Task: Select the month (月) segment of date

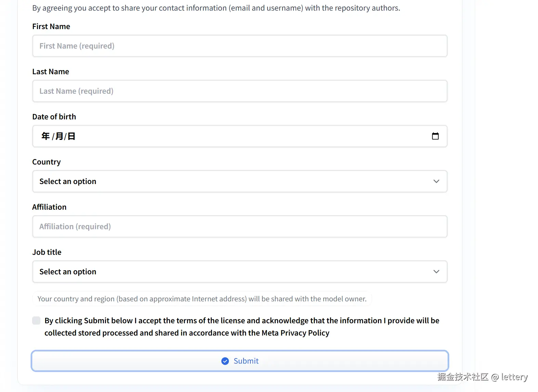Action: (59, 136)
